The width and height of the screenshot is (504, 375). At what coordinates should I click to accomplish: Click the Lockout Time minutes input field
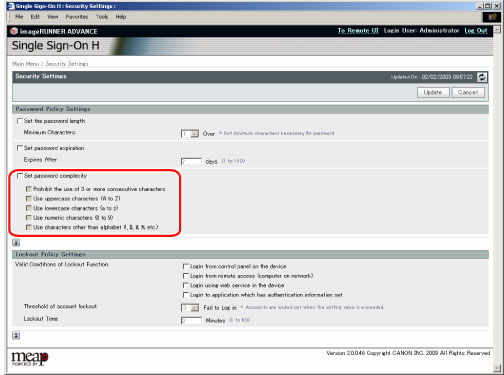coord(191,321)
